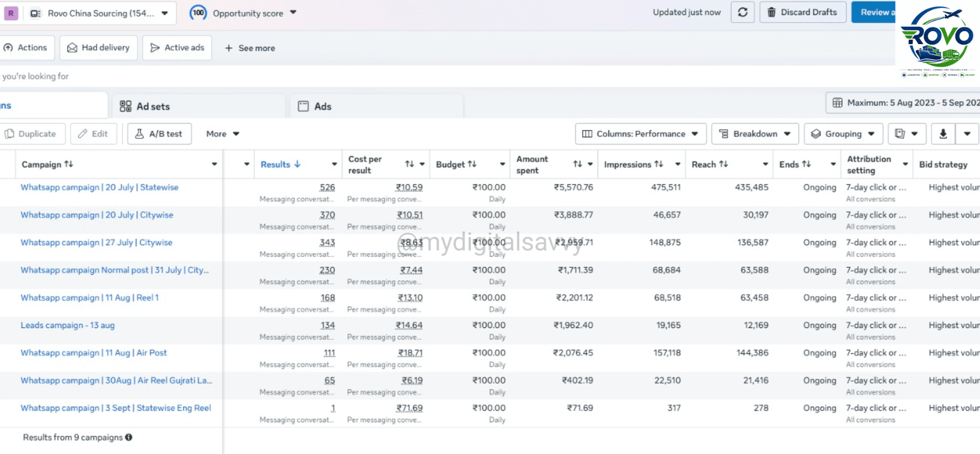Apply the Active ads filter
The width and height of the screenshot is (980, 454).
coord(177,48)
